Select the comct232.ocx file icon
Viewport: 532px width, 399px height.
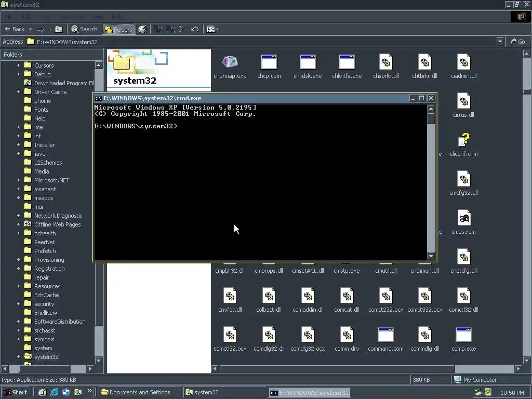coord(386,296)
